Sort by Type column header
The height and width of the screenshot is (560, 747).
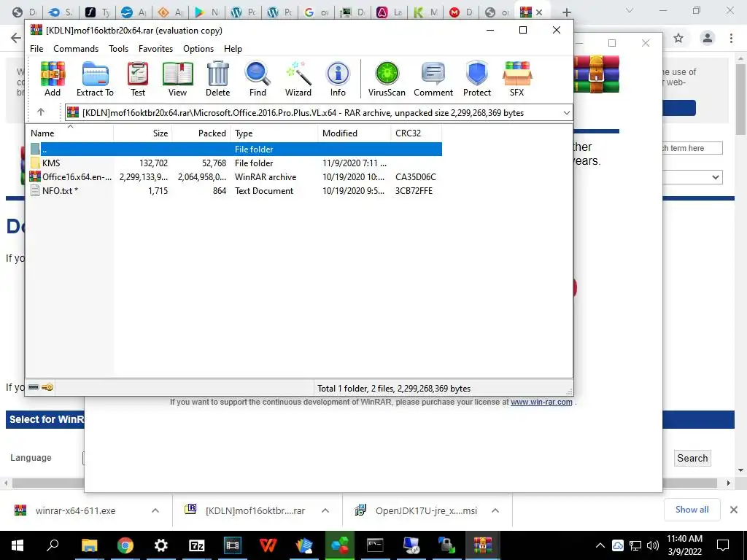tap(274, 133)
